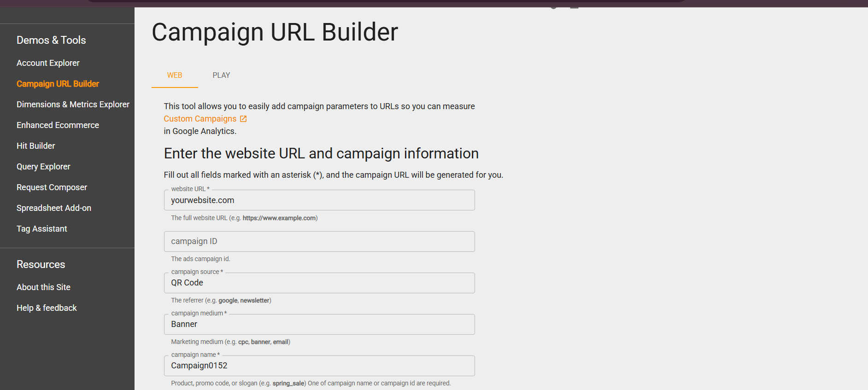Click the website URL input containing yourwebsite.com

[319, 200]
